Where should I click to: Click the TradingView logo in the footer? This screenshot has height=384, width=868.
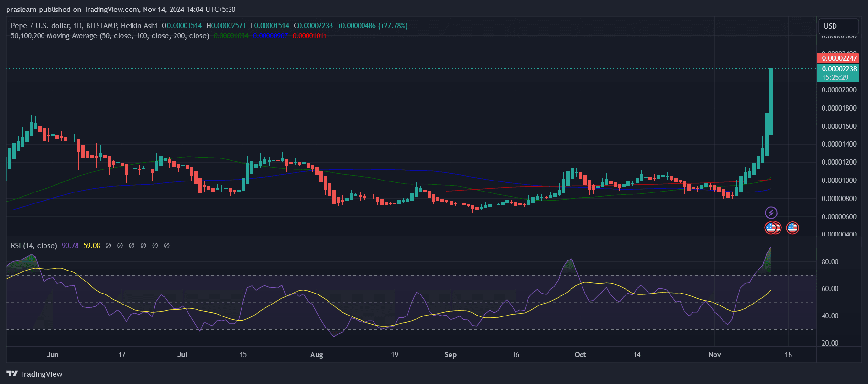pyautogui.click(x=34, y=374)
